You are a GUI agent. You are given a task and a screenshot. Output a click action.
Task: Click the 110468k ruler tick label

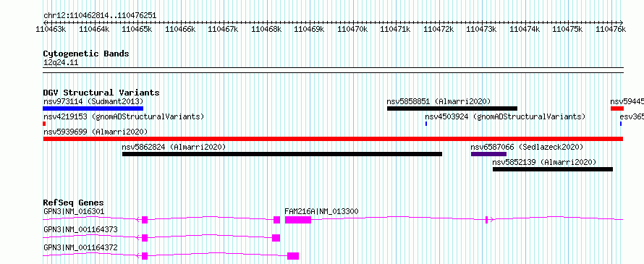tap(266, 29)
